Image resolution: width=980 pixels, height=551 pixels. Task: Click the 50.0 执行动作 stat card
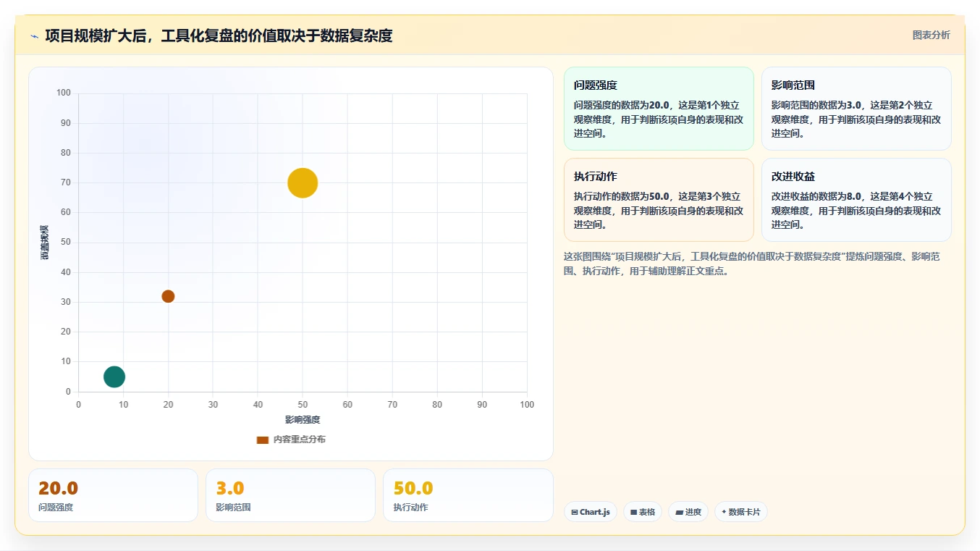468,495
